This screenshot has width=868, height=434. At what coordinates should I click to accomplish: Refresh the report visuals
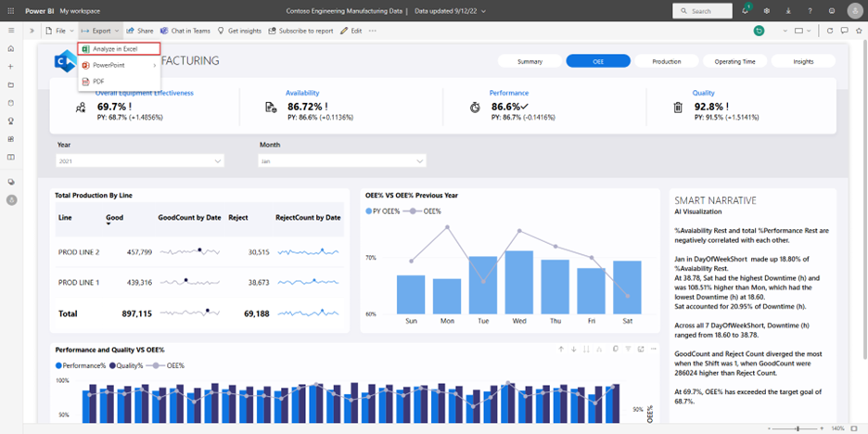829,31
